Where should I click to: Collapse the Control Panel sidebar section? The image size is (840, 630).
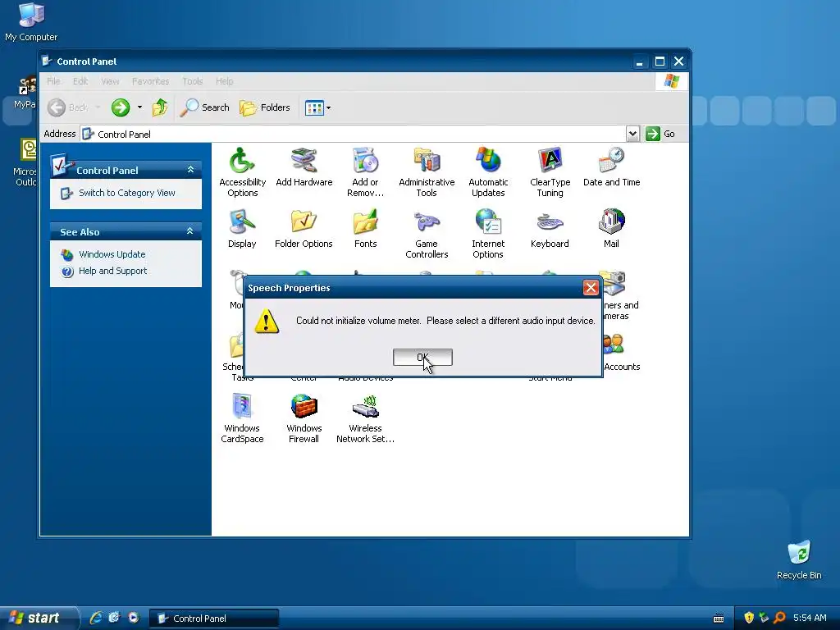point(190,169)
